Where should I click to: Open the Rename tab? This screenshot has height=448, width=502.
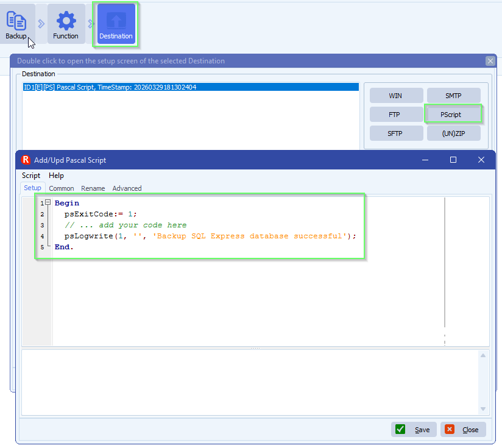pyautogui.click(x=93, y=188)
